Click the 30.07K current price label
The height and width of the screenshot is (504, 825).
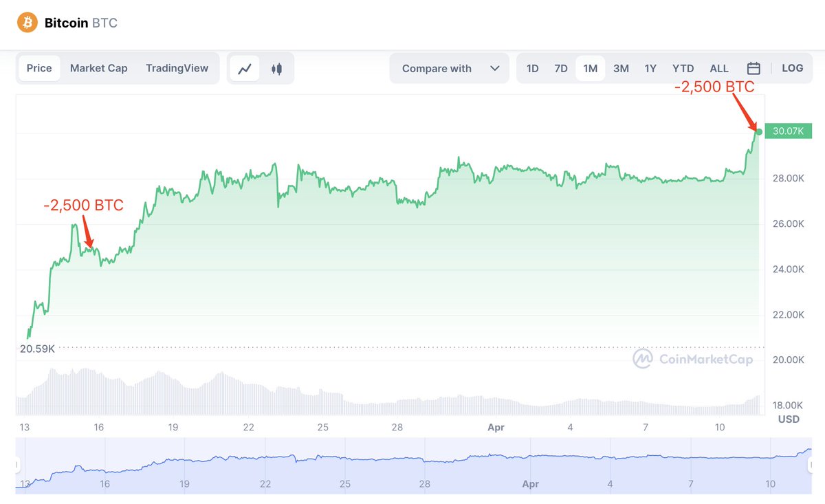788,131
